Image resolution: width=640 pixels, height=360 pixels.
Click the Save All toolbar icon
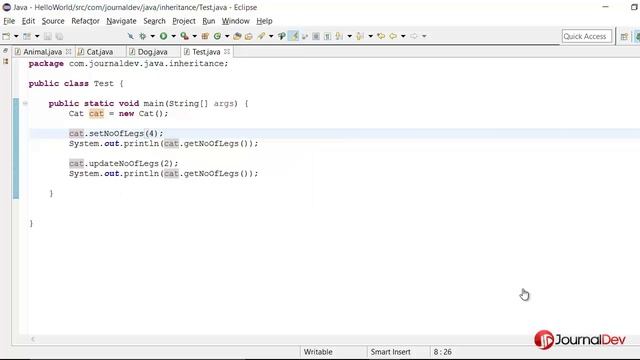[59, 36]
